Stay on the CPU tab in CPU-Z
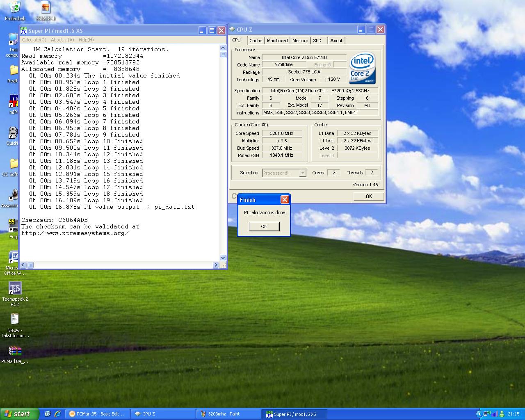525x420 pixels. click(237, 40)
